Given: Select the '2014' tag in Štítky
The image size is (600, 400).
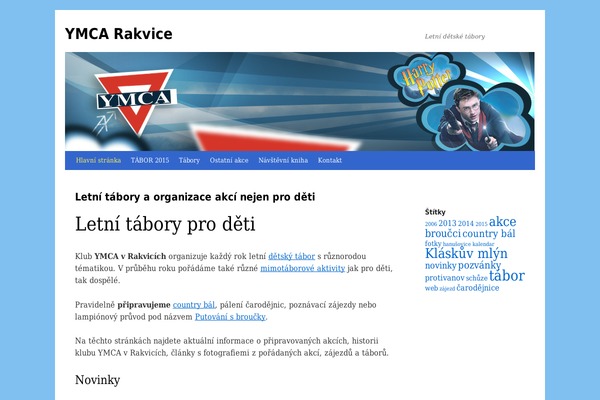Looking at the screenshot, I should [x=466, y=224].
